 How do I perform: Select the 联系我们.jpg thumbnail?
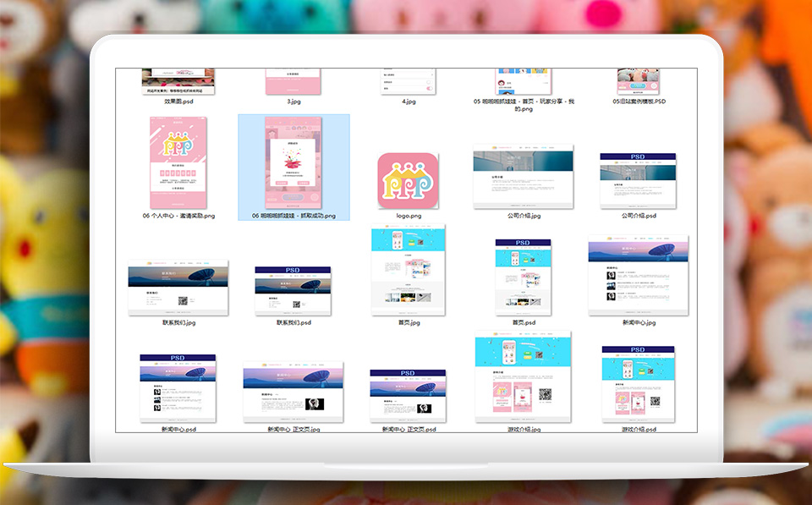click(x=178, y=288)
